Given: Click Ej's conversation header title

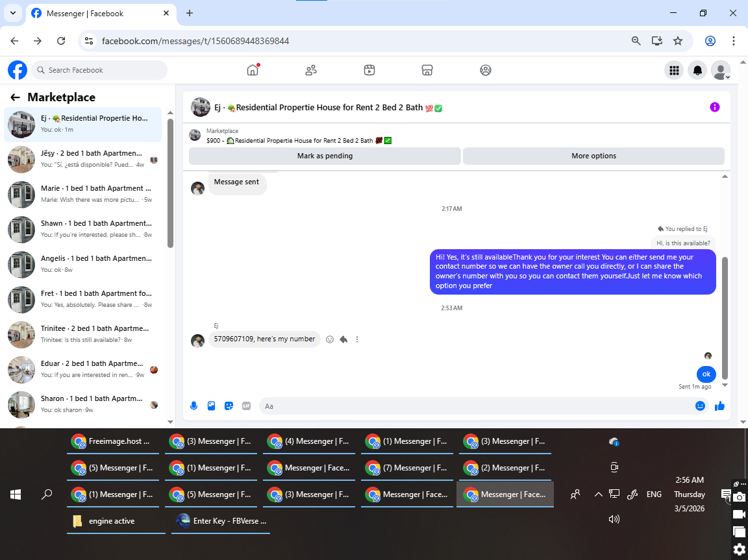Looking at the screenshot, I should 328,108.
